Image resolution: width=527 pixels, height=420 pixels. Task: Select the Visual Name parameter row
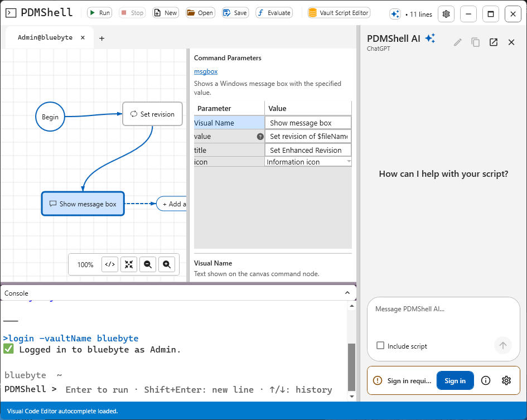pyautogui.click(x=229, y=123)
